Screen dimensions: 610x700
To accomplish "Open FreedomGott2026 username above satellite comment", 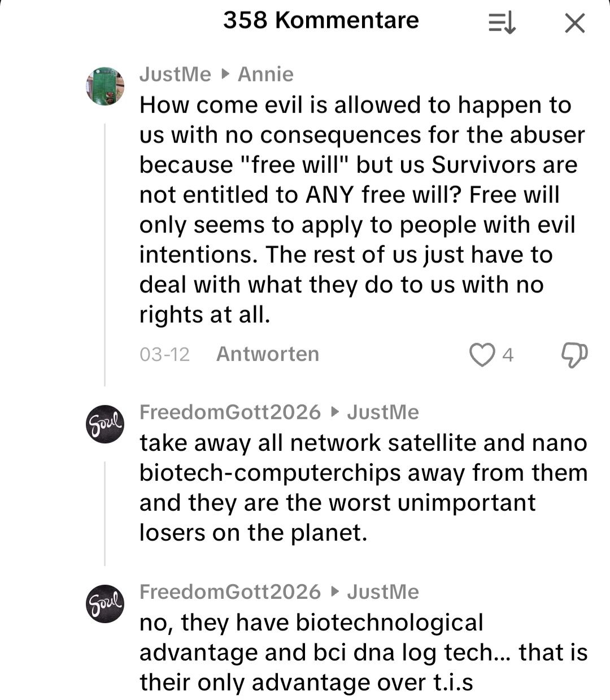I will click(x=230, y=412).
